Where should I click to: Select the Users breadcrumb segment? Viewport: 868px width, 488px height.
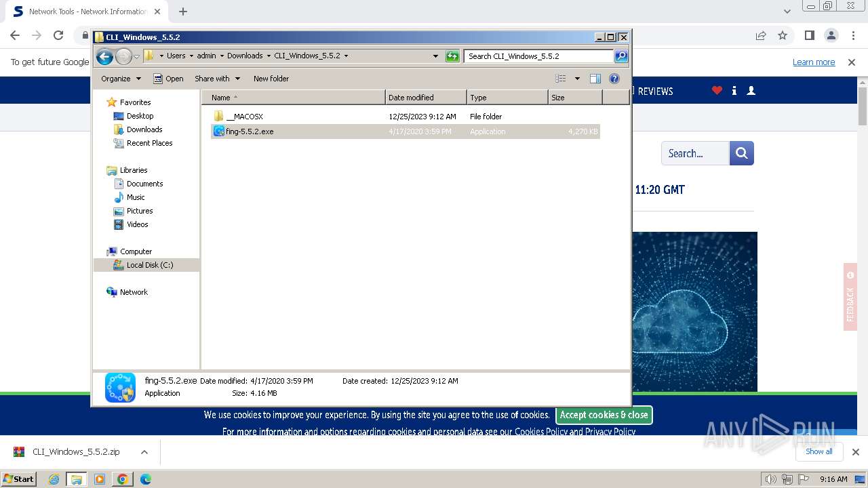pyautogui.click(x=176, y=56)
